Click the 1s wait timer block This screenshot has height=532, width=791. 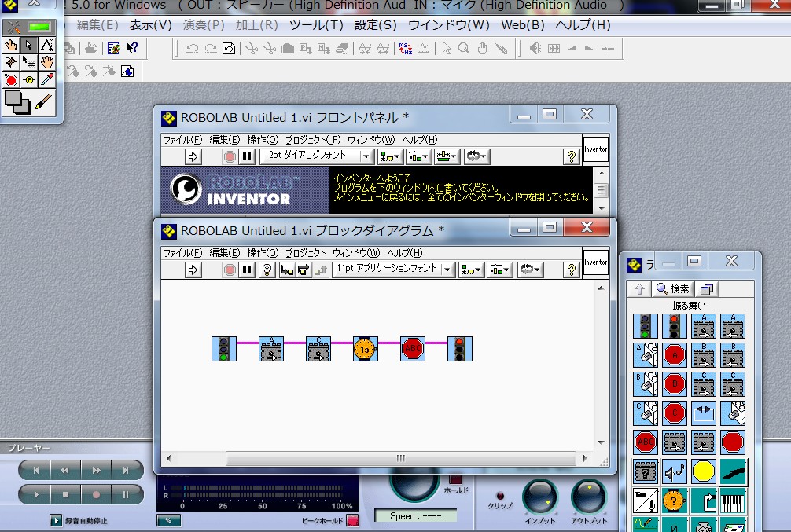pos(366,349)
